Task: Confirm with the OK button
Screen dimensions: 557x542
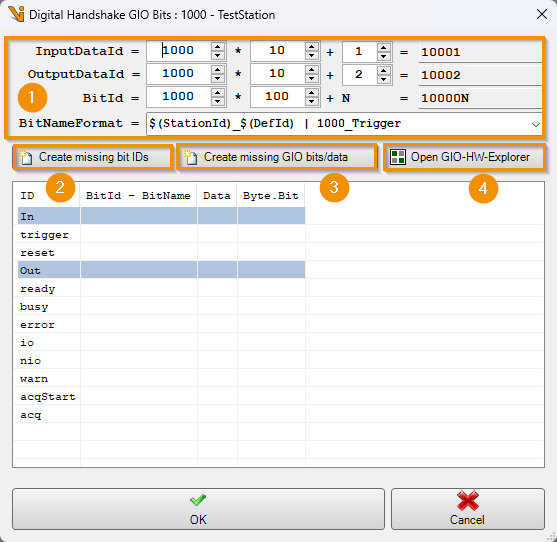Action: (198, 509)
